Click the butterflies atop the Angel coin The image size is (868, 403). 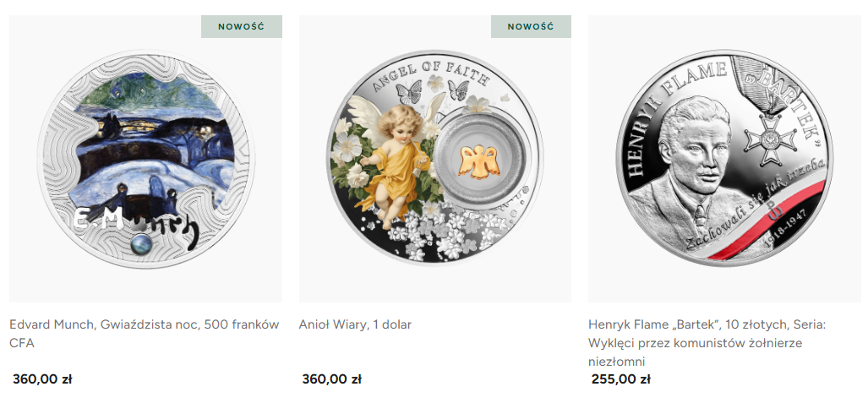pyautogui.click(x=433, y=90)
